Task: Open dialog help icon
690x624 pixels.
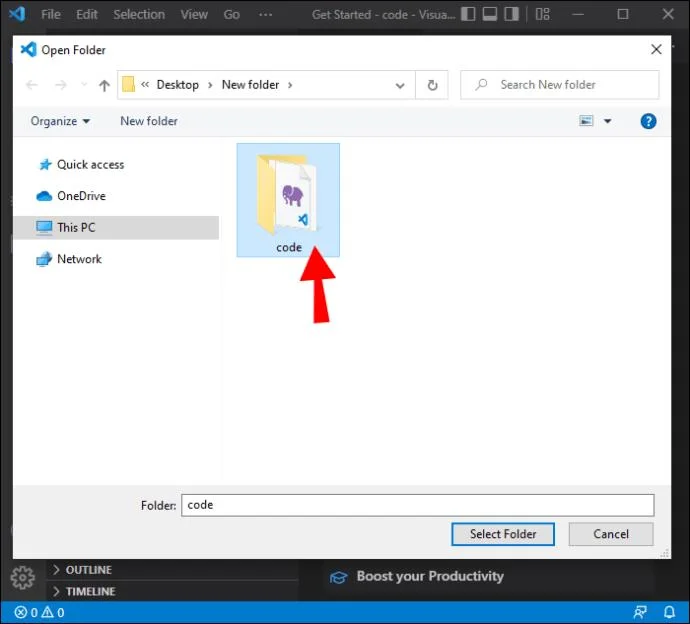Action: [648, 121]
